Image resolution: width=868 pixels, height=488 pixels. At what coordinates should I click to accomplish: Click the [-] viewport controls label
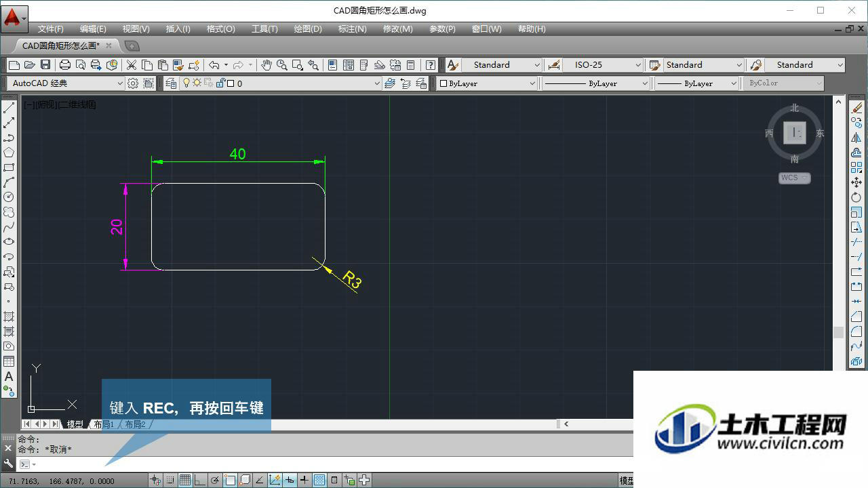tap(29, 105)
